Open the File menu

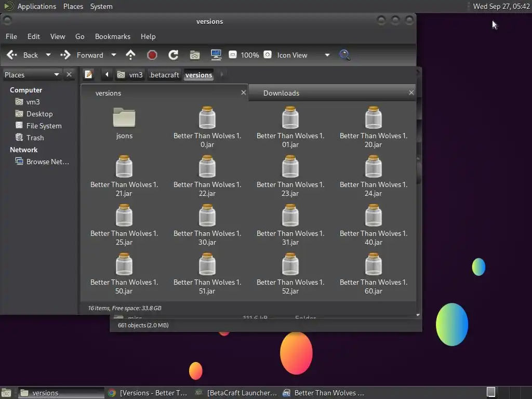click(x=11, y=36)
